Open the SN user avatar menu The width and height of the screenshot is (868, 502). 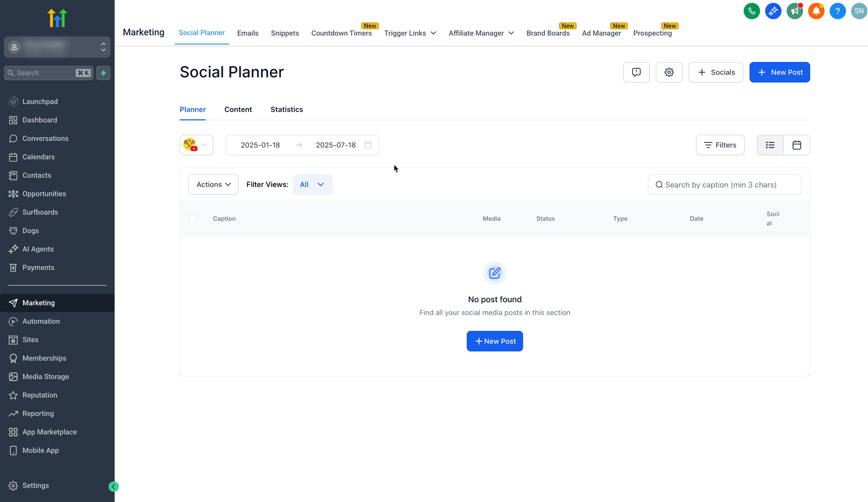[x=859, y=11]
